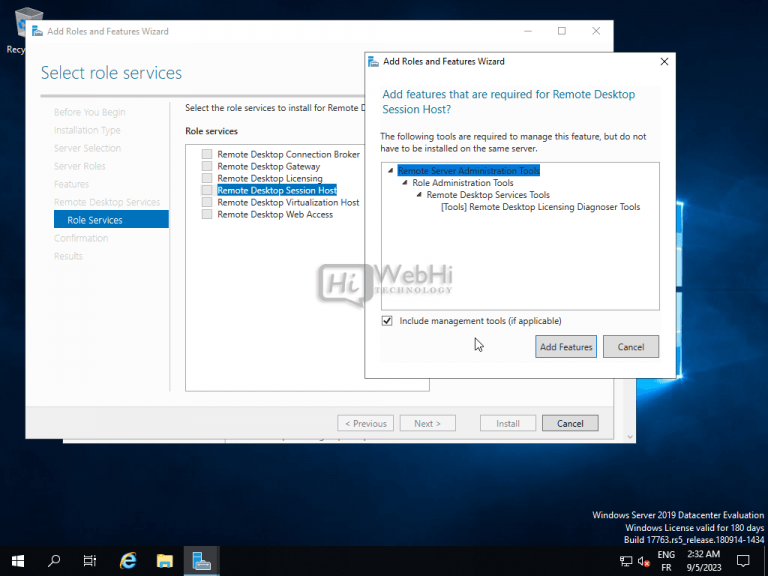Viewport: 768px width, 576px height.
Task: Check Remote Desktop Connection Broker checkbox
Action: [207, 155]
